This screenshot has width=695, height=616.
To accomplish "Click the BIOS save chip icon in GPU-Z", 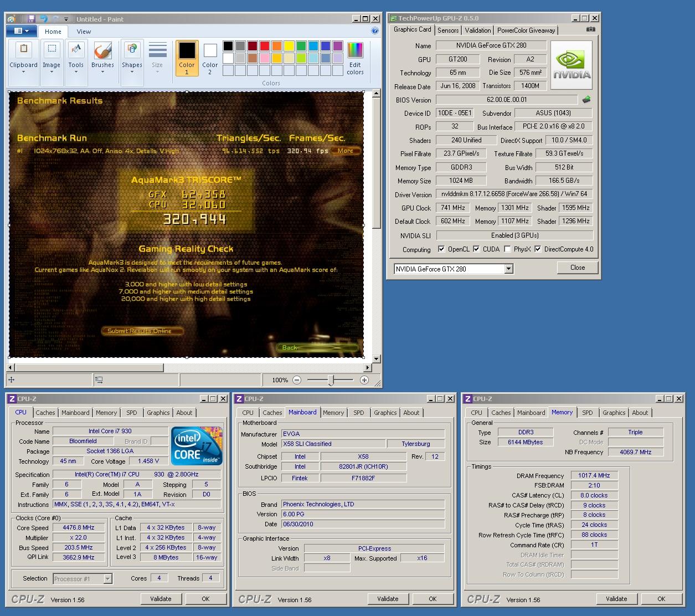I will tap(586, 100).
